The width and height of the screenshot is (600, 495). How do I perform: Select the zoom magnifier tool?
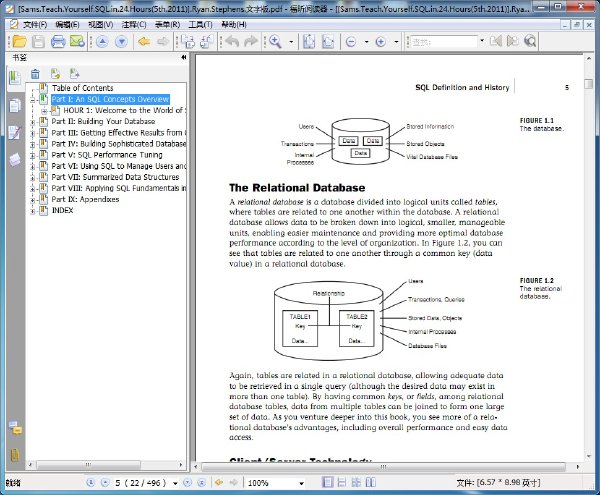pos(276,41)
